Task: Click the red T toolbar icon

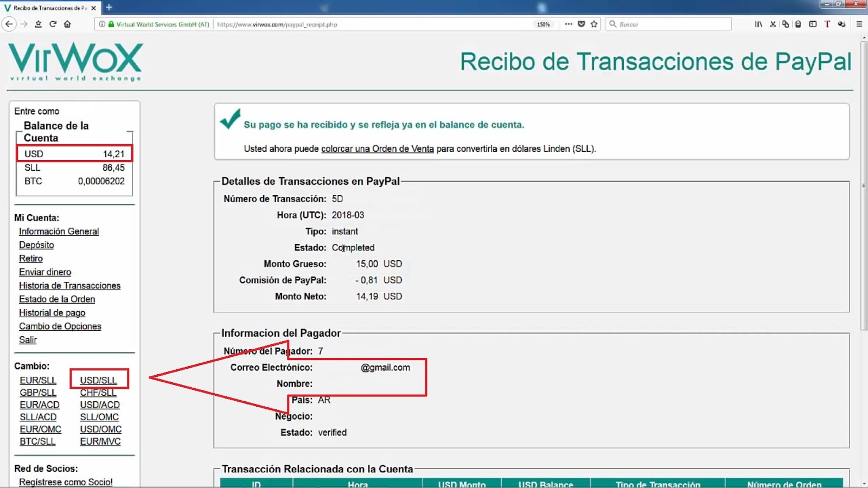Action: tap(827, 24)
